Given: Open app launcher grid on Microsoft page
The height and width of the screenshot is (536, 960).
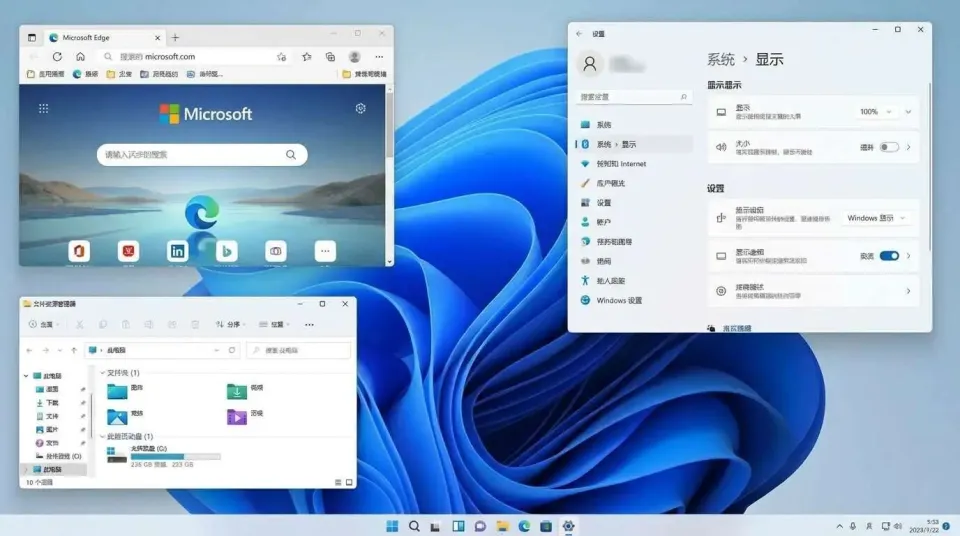Looking at the screenshot, I should tap(44, 108).
